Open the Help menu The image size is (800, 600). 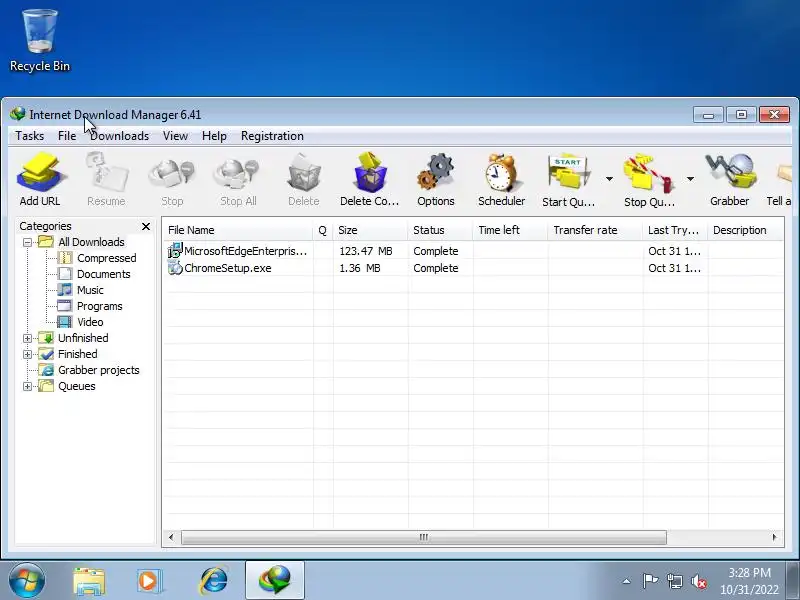(x=214, y=136)
